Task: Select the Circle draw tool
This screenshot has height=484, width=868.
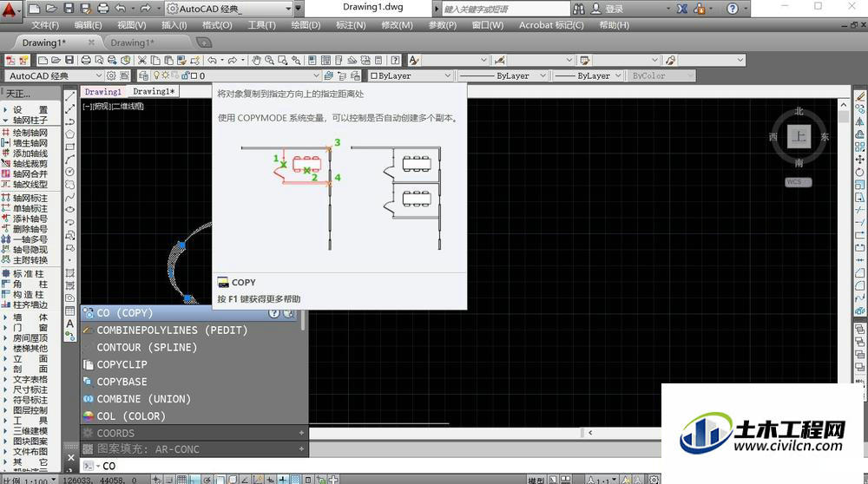Action: pyautogui.click(x=69, y=172)
